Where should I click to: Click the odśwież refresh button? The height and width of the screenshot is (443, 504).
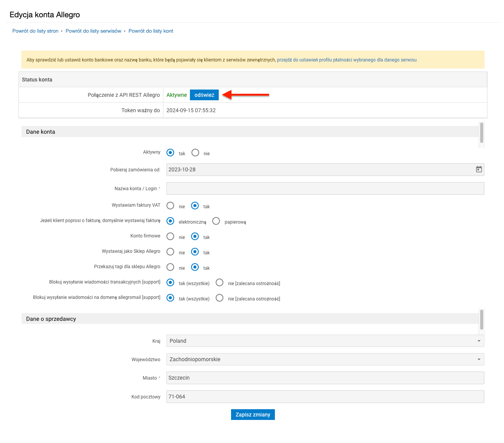[204, 95]
